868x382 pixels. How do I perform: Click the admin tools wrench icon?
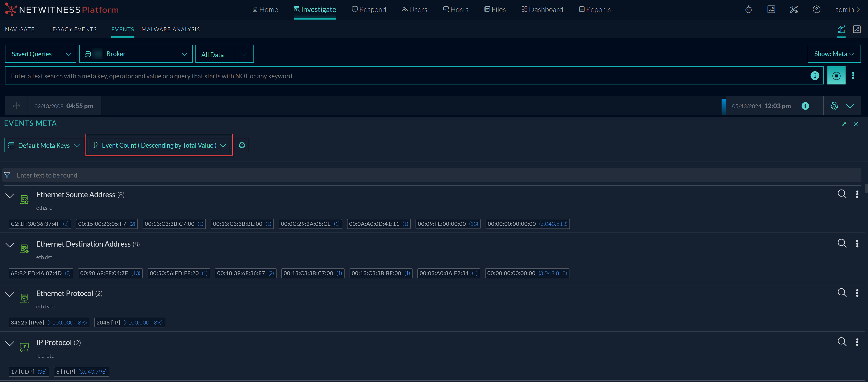(x=794, y=10)
